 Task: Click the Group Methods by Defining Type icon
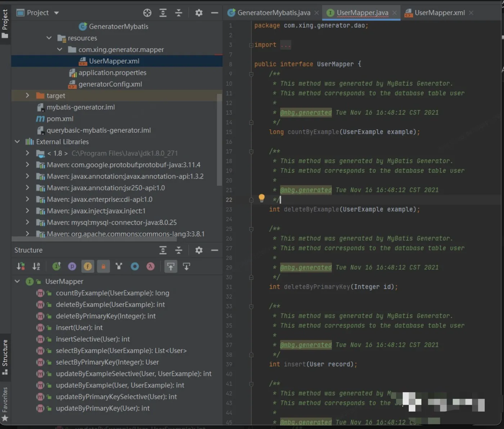[x=57, y=266]
